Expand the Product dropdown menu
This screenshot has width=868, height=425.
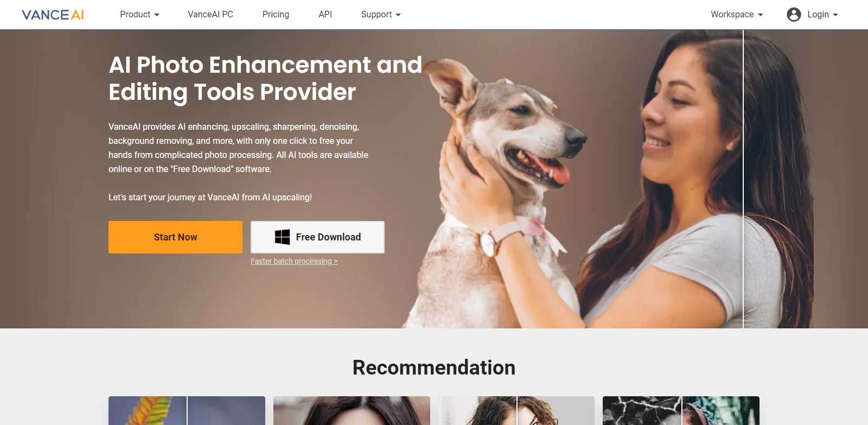(139, 15)
